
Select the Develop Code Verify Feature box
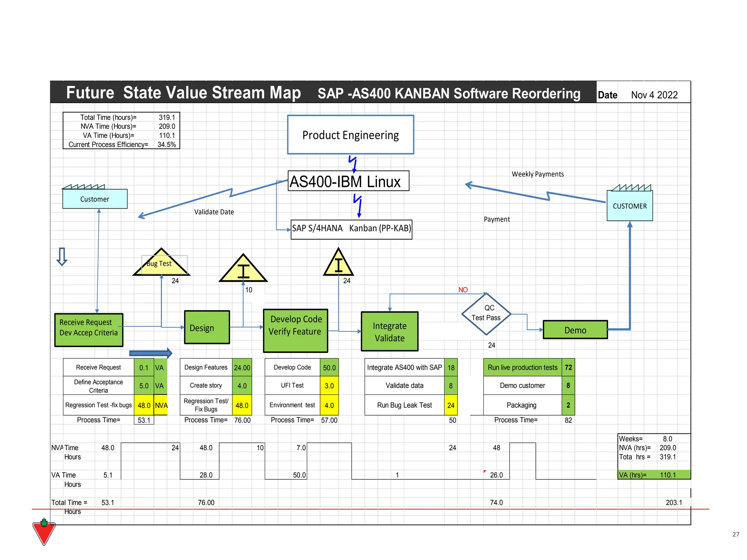click(x=295, y=330)
